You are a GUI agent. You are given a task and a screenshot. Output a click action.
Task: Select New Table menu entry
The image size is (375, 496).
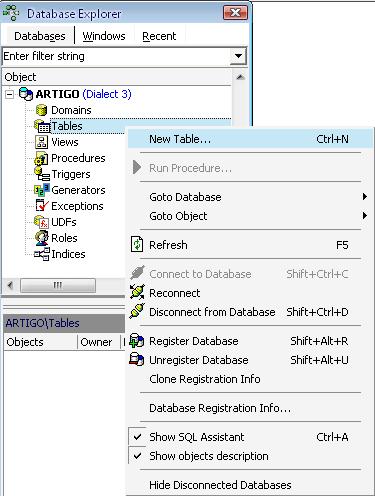[250, 139]
